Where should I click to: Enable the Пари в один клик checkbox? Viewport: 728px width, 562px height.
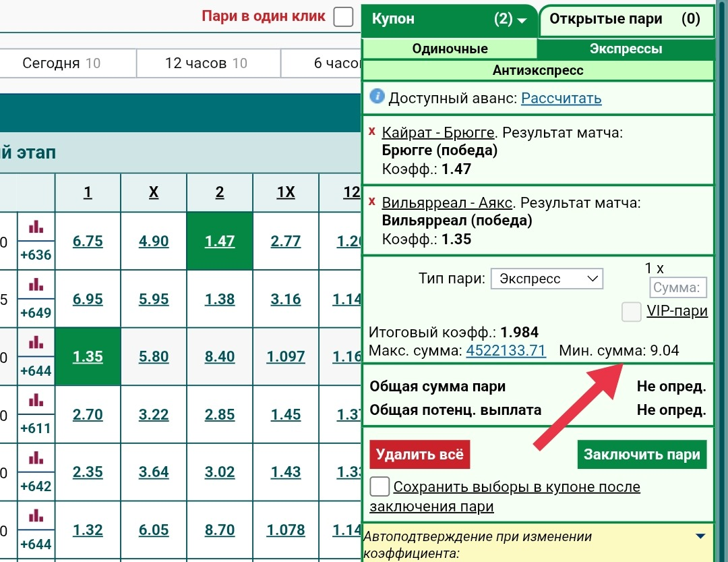point(344,17)
